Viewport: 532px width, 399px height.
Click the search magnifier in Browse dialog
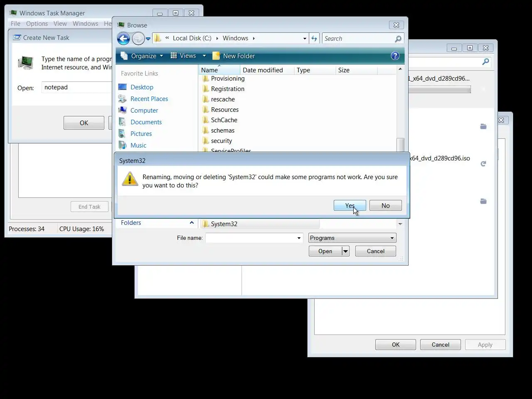pos(398,39)
